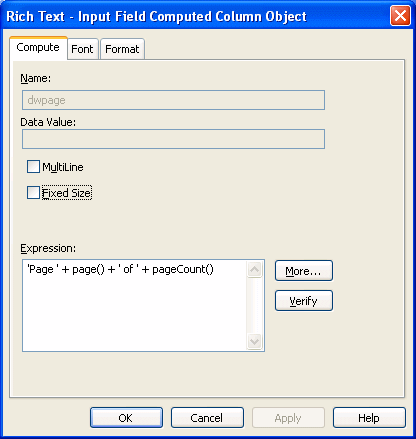Click inside the Data Value field
416x439 pixels.
pos(173,139)
